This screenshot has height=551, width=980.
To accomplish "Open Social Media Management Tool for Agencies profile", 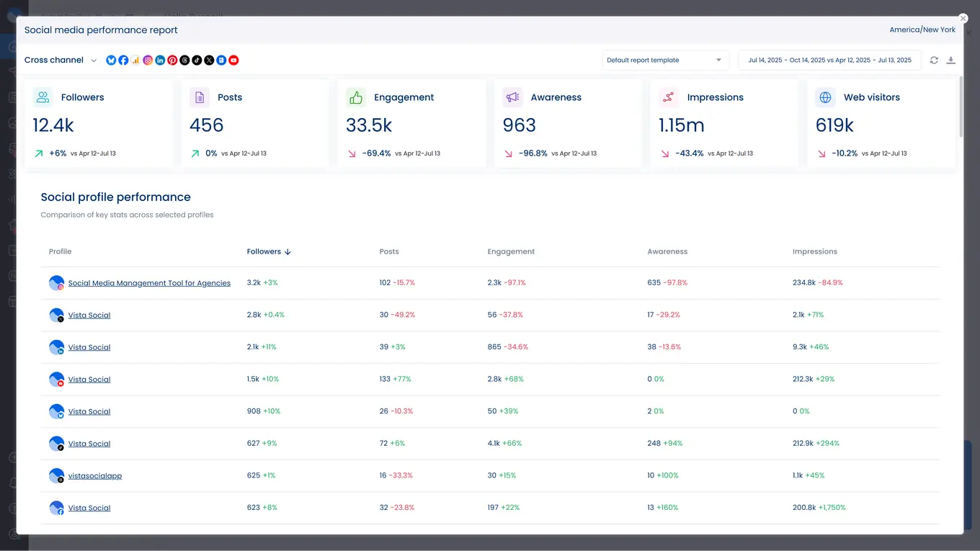I will point(149,284).
